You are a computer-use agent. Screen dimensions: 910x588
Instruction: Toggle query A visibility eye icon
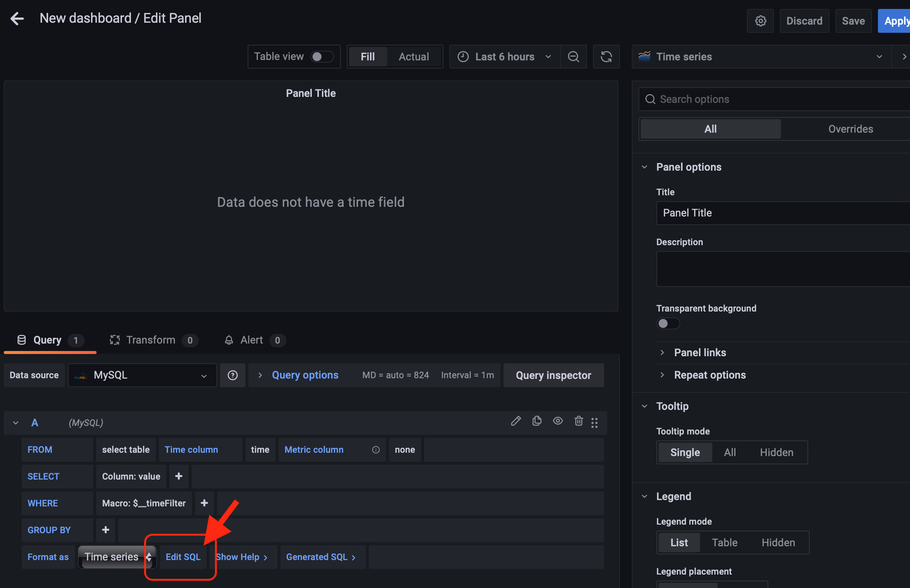tap(558, 421)
